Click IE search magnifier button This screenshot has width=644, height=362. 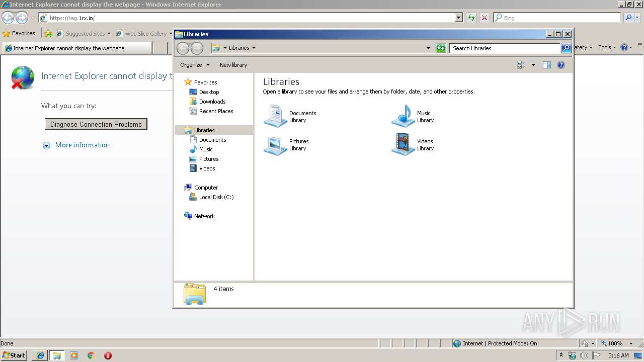click(x=628, y=18)
